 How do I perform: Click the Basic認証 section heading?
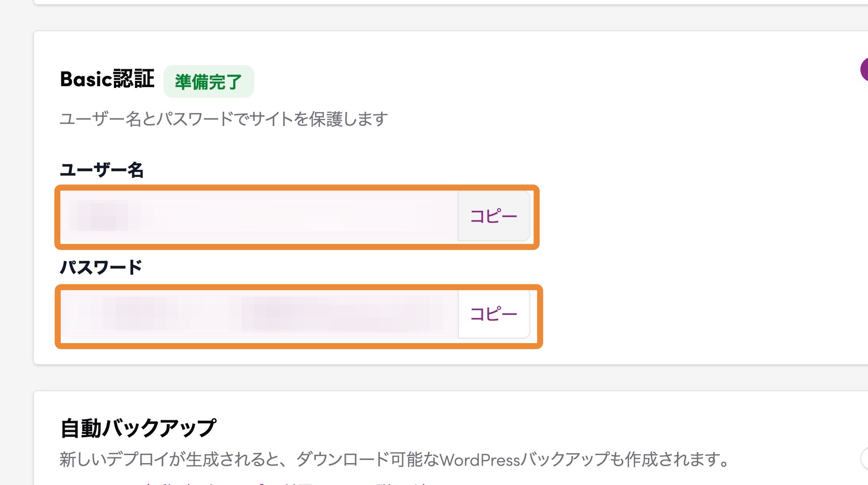(107, 79)
